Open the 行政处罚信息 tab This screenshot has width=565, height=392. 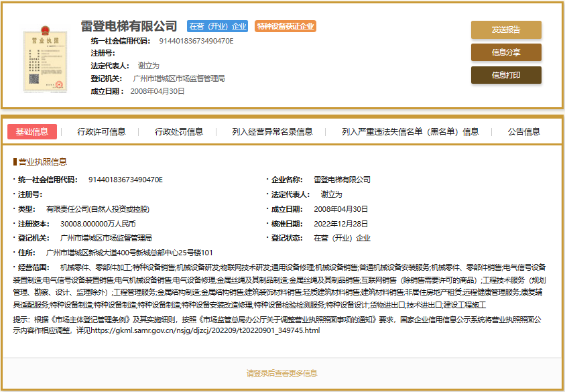(x=179, y=131)
